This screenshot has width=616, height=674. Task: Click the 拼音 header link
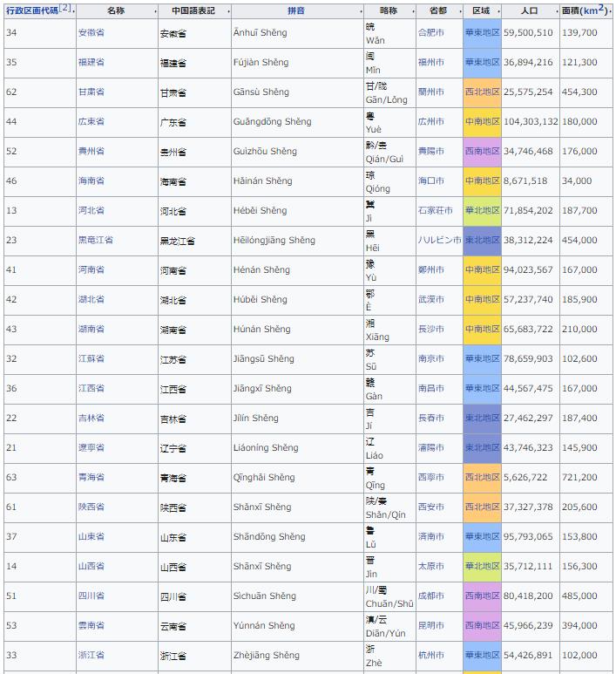[x=296, y=10]
